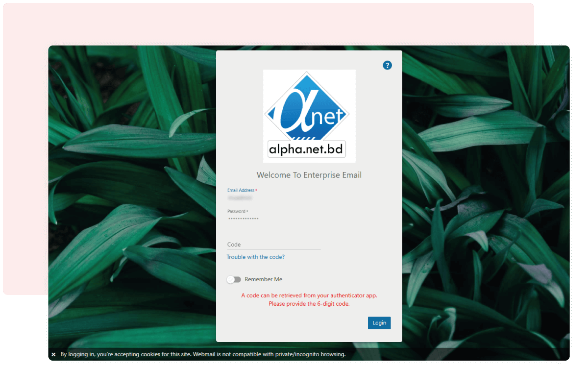Click the Login button
Image resolution: width=588 pixels, height=392 pixels.
click(379, 323)
